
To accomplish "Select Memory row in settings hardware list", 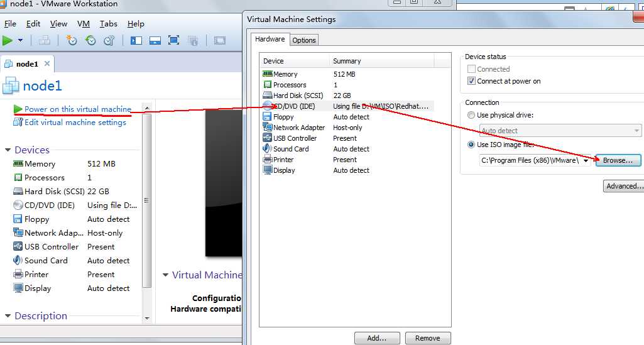I will [348, 74].
